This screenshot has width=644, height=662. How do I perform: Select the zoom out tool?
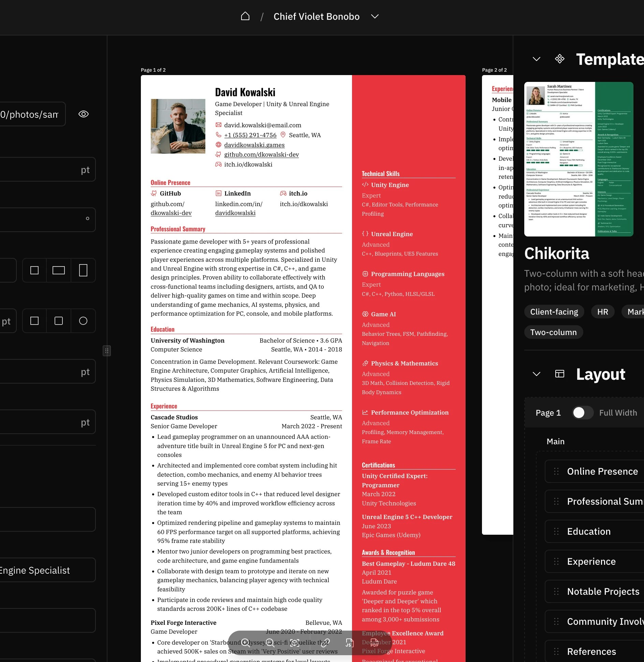(270, 643)
